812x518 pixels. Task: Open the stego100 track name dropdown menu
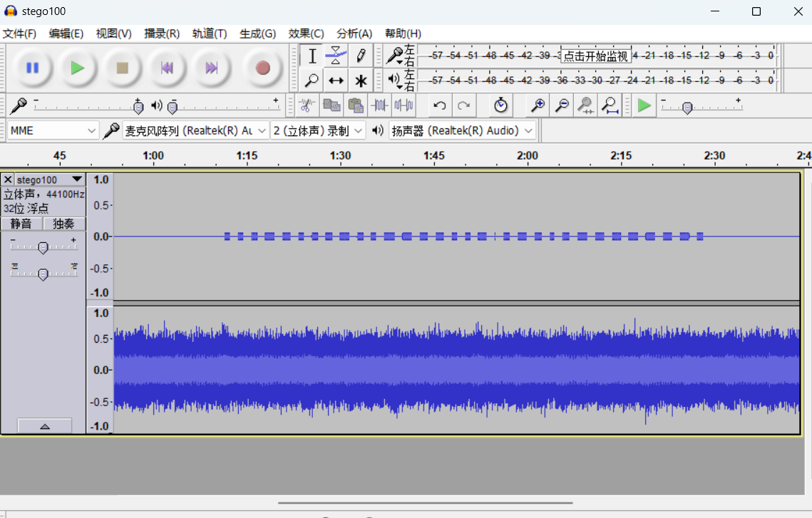pos(50,180)
